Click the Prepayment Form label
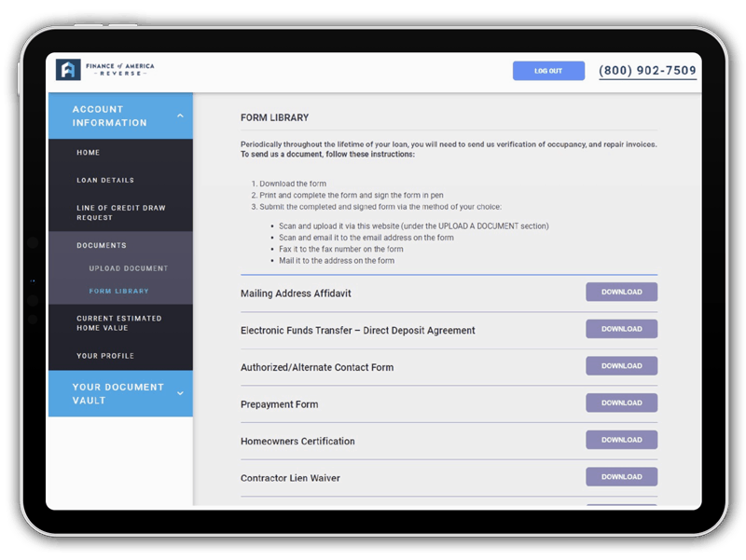Viewport: 746px width, 560px height. point(279,404)
